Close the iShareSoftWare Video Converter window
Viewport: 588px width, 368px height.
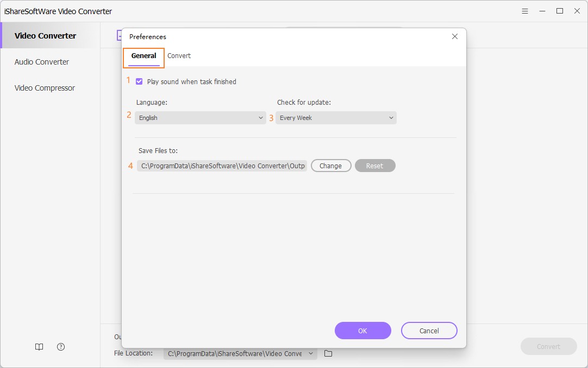[577, 11]
